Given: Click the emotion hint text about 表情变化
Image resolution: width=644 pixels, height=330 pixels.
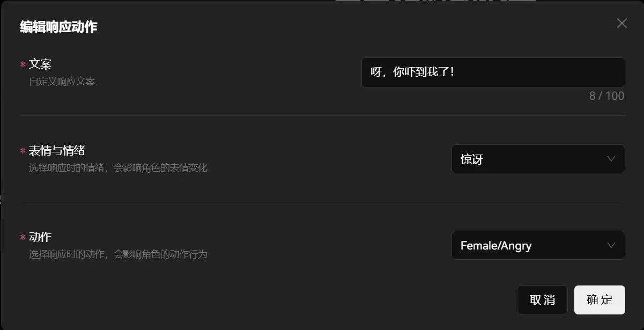Looking at the screenshot, I should [x=118, y=168].
